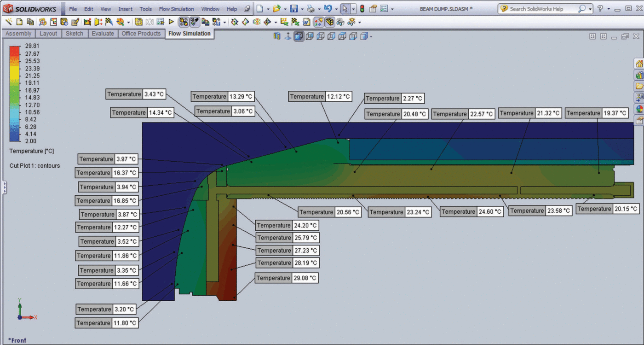Open the File Explorer folder task pane tab

[639, 86]
